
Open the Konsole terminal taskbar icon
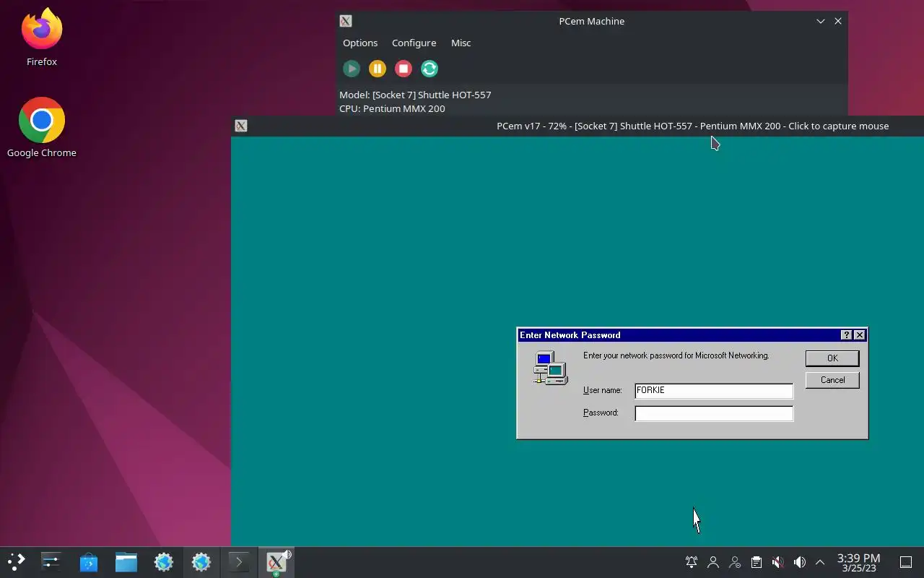click(x=239, y=562)
